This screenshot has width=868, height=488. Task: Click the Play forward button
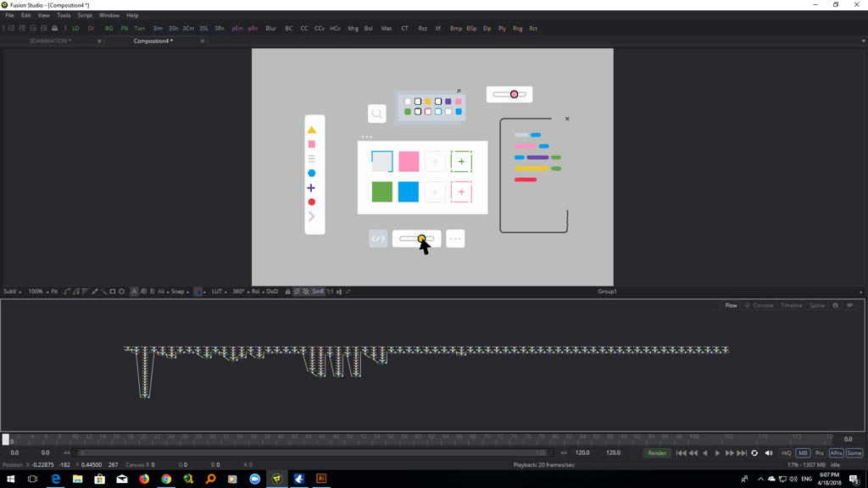pyautogui.click(x=717, y=453)
